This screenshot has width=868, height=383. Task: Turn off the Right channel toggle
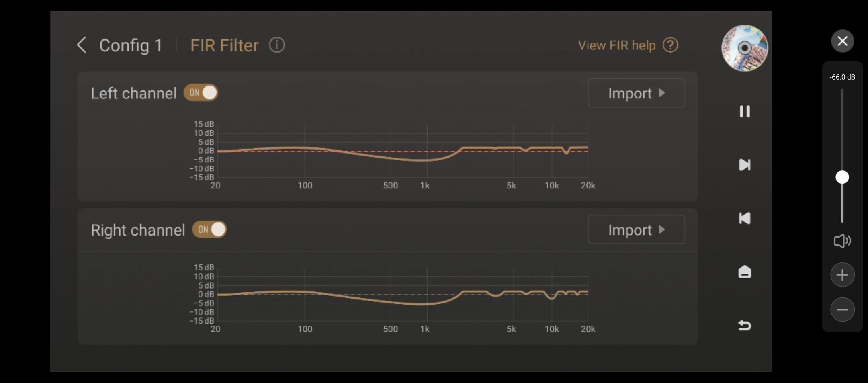[x=209, y=229]
